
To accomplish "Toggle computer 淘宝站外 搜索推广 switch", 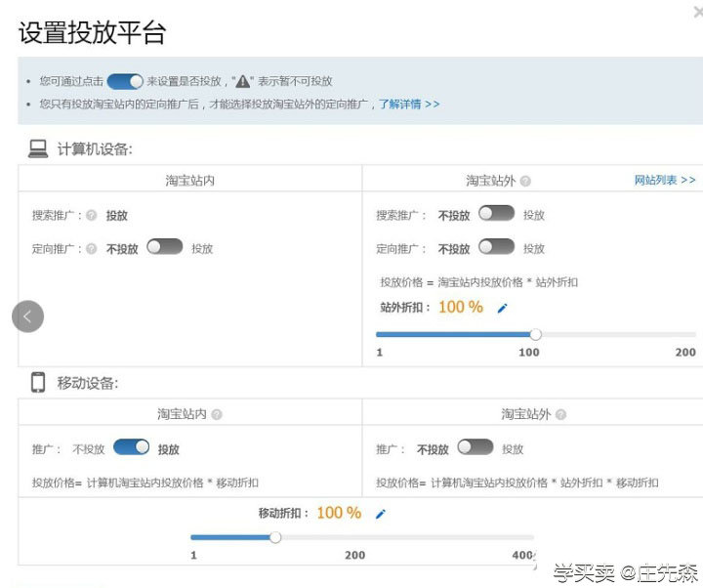I will (x=496, y=213).
